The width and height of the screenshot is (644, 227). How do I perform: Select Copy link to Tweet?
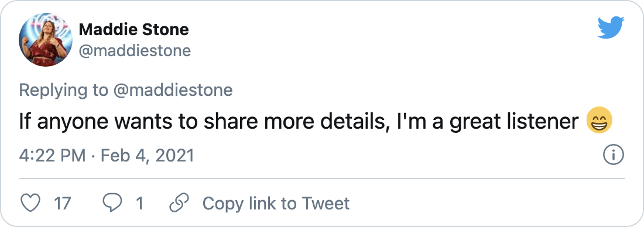(276, 203)
